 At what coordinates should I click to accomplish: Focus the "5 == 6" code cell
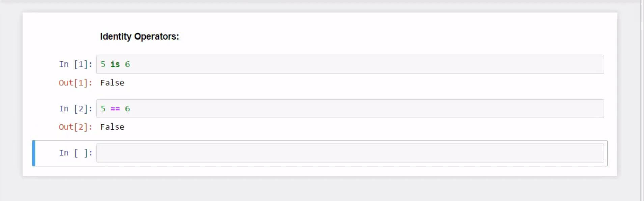coord(349,109)
